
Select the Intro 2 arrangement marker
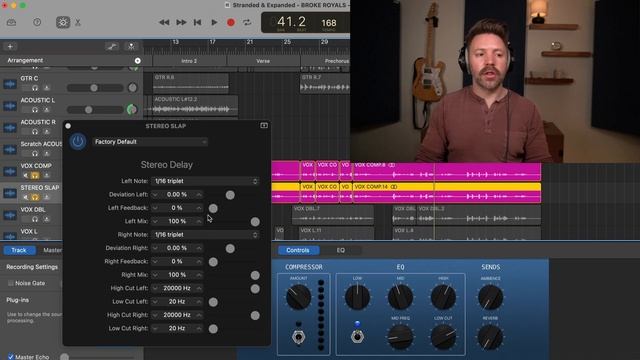[x=189, y=61]
